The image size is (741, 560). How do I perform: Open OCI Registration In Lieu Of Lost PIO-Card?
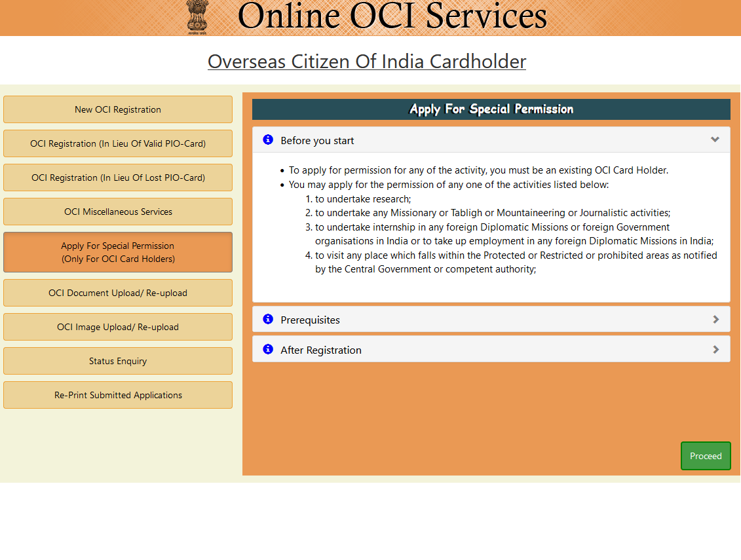[x=118, y=177]
